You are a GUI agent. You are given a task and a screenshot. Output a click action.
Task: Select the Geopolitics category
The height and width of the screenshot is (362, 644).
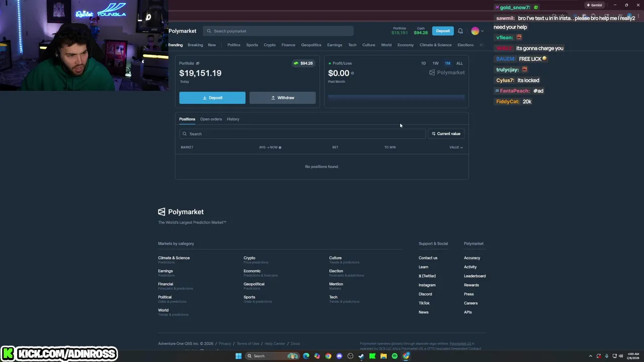311,45
